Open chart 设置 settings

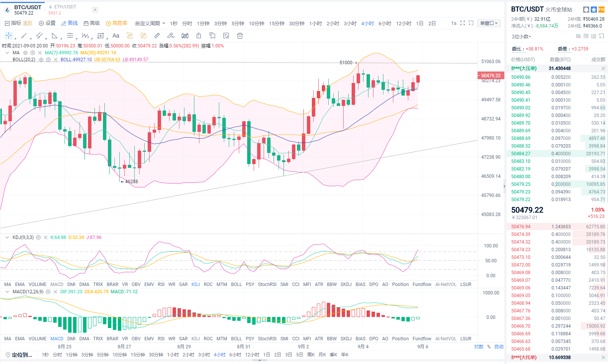point(47,23)
